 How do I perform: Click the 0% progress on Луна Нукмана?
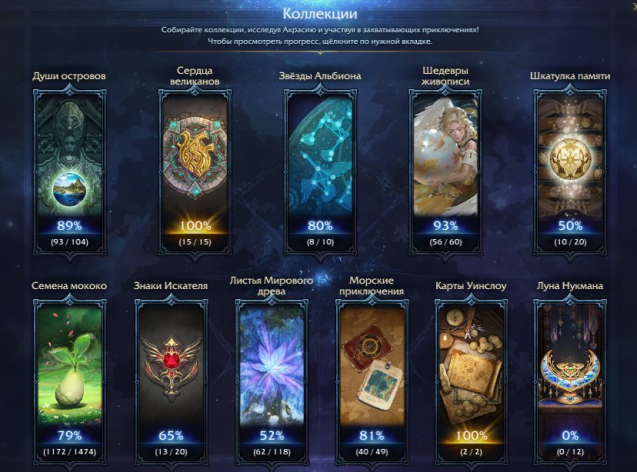pyautogui.click(x=570, y=435)
